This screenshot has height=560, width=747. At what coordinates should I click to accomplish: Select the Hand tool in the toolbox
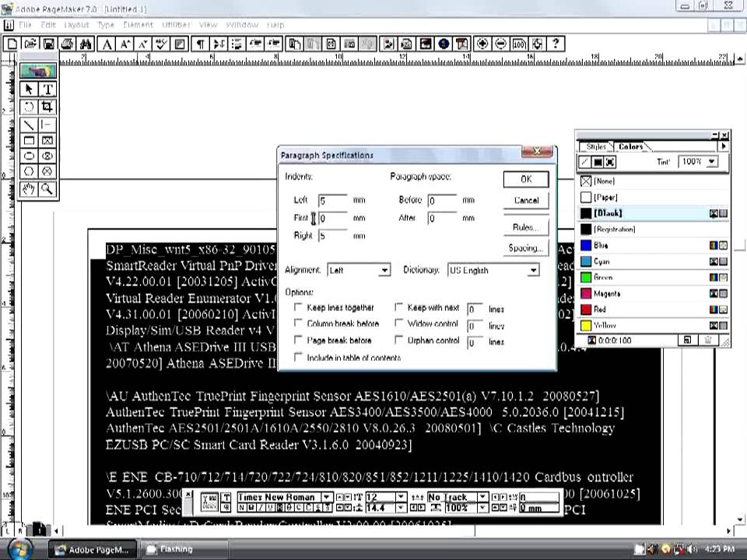pyautogui.click(x=29, y=189)
